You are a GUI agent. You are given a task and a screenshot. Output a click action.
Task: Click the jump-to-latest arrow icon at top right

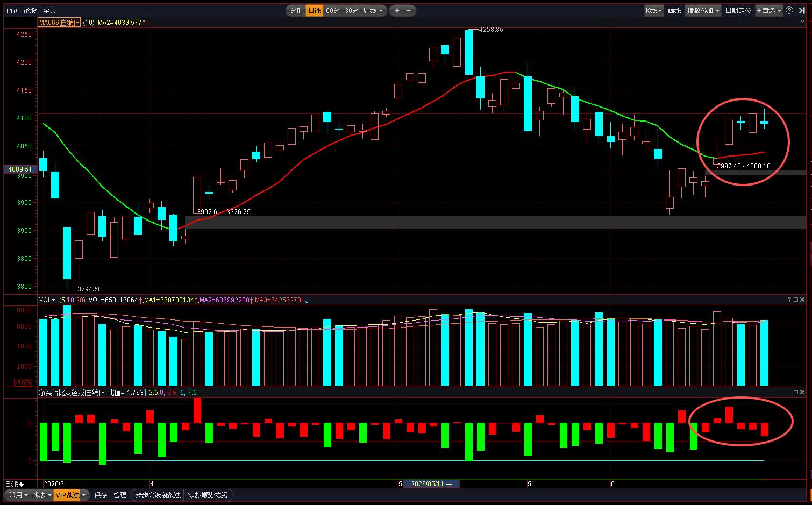pos(802,10)
